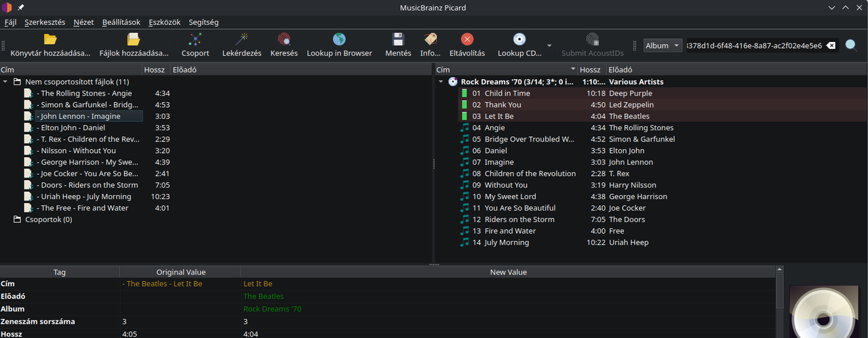Select the Uriah Heep - July Morning file
This screenshot has width=868, height=338.
coord(84,196)
